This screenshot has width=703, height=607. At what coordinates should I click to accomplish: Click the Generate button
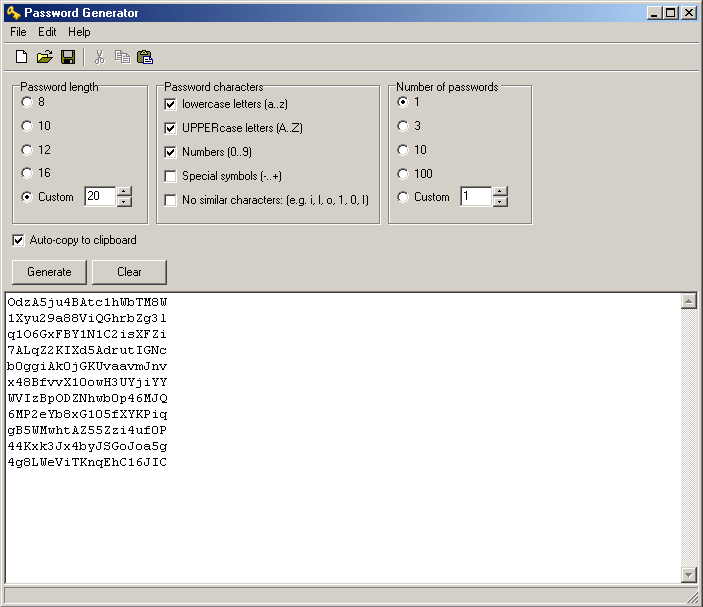click(49, 272)
